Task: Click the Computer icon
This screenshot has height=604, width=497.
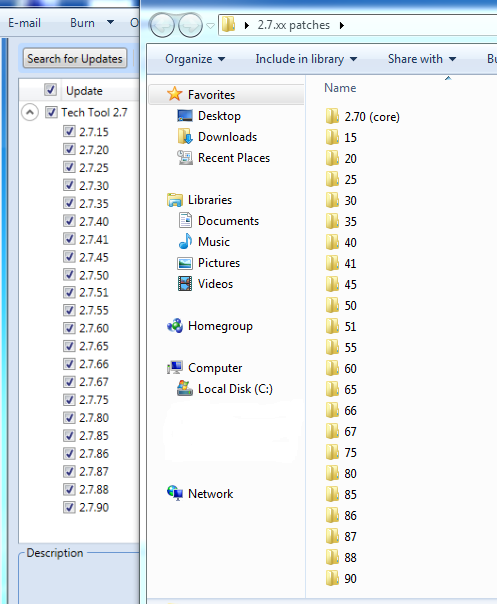Action: [175, 367]
